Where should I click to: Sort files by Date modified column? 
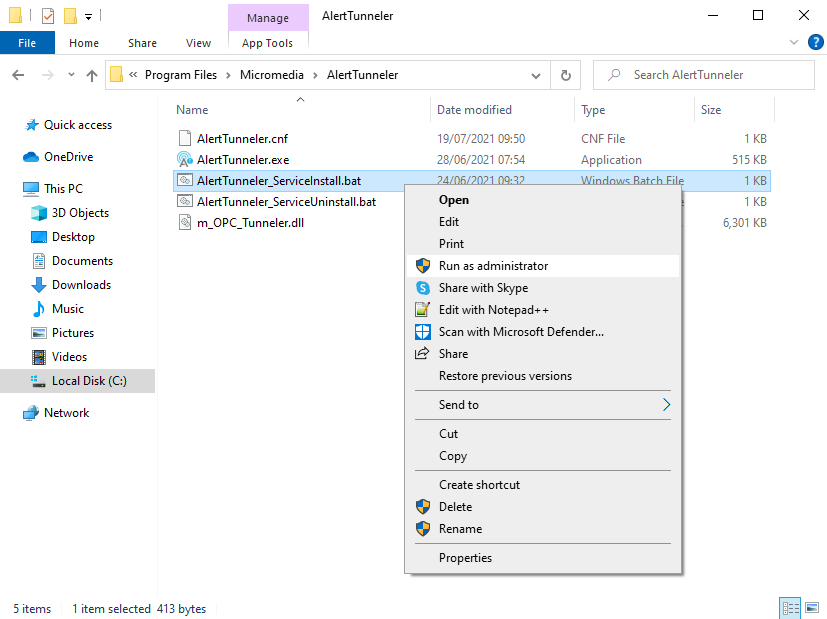click(x=474, y=110)
